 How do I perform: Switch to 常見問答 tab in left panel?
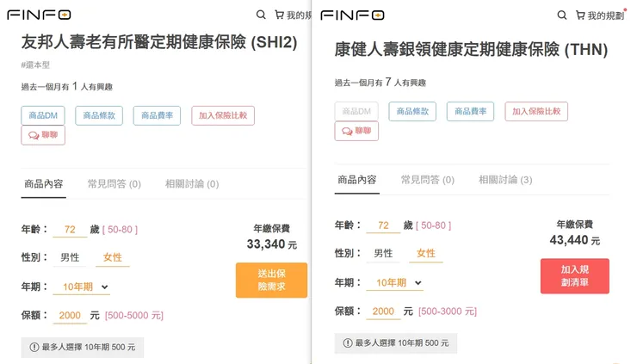coord(114,184)
